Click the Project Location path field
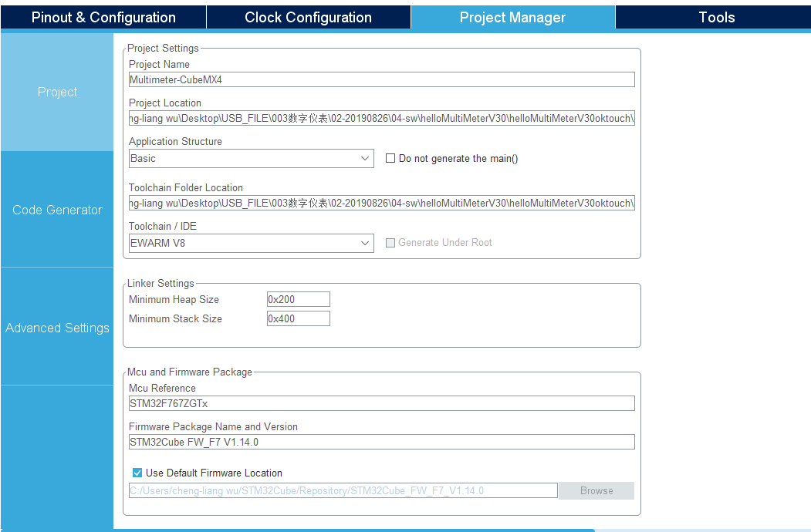The height and width of the screenshot is (532, 811). (382, 118)
